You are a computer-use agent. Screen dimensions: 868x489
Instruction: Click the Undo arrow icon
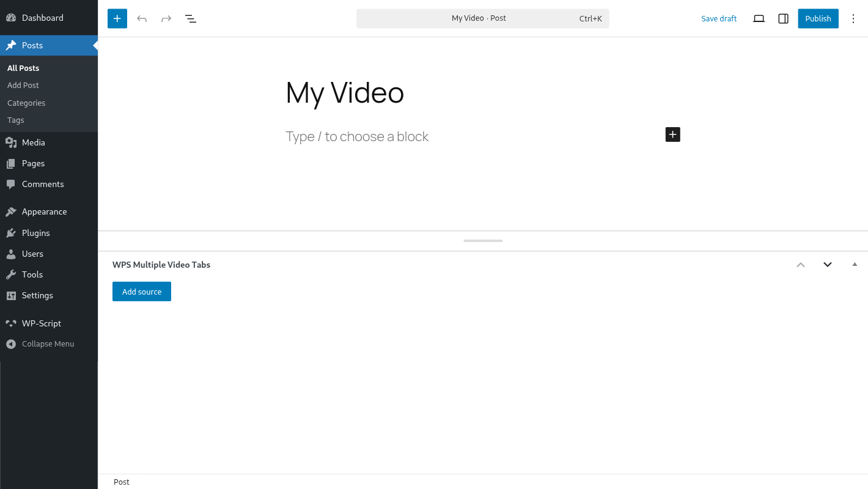point(142,18)
